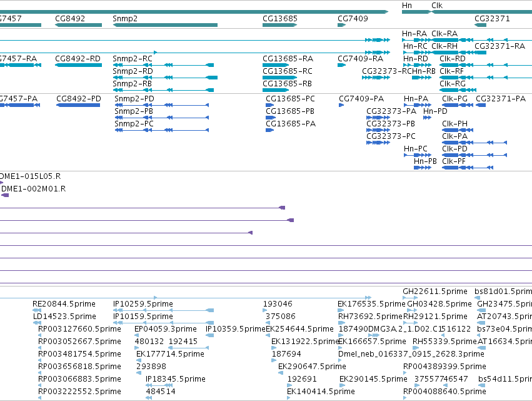The image size is (532, 401).
Task: Select the Hn gene label
Action: pyautogui.click(x=407, y=6)
